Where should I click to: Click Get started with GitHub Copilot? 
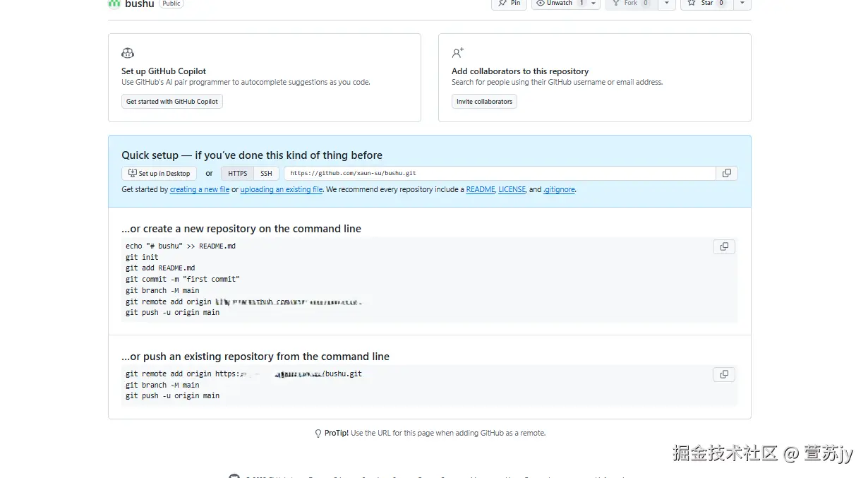tap(172, 102)
